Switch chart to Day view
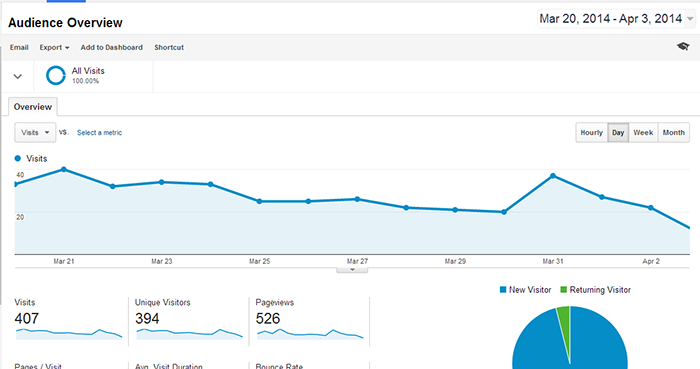 618,133
